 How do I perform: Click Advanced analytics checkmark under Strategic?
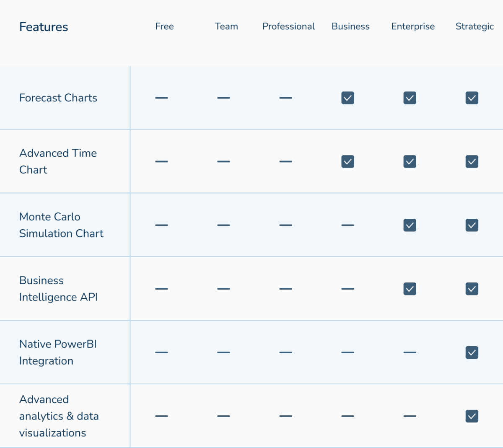[x=472, y=417]
